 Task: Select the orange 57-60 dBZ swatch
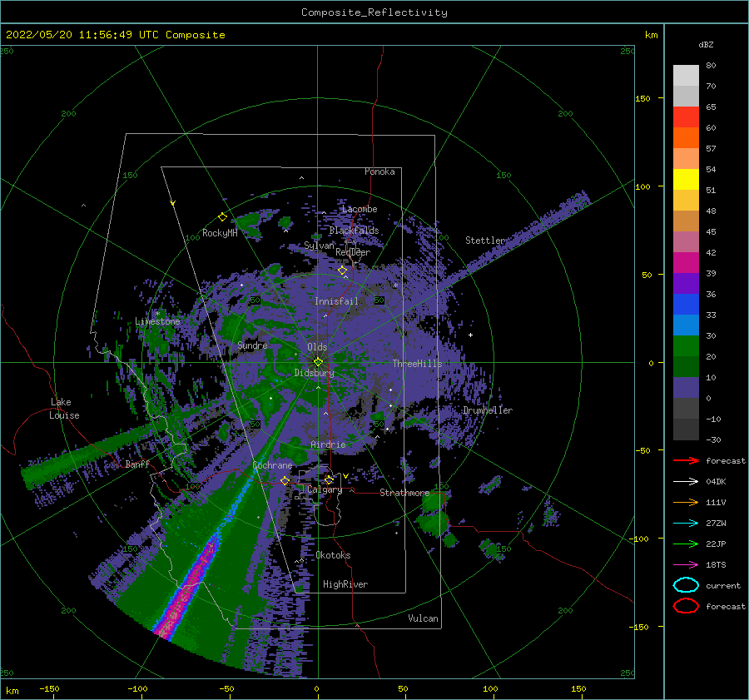coord(686,138)
